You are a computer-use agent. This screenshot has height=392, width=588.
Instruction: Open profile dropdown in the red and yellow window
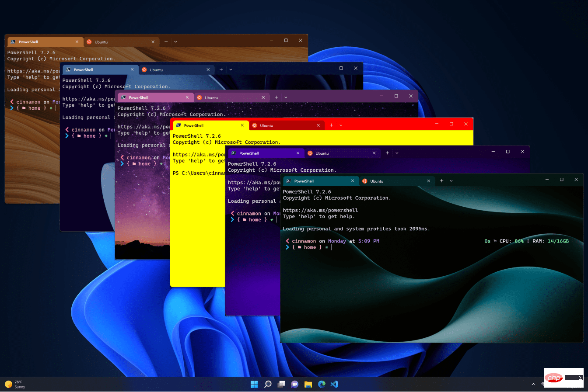341,125
